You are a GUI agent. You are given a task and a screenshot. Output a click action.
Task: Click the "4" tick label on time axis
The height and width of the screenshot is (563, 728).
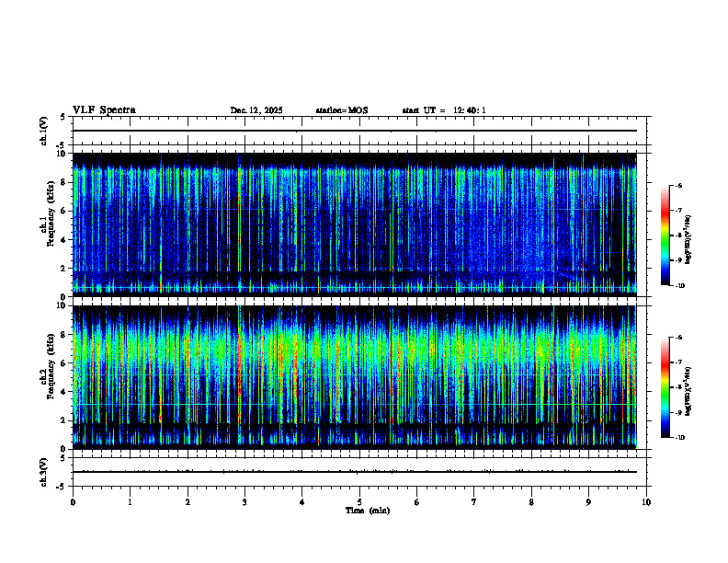[301, 502]
